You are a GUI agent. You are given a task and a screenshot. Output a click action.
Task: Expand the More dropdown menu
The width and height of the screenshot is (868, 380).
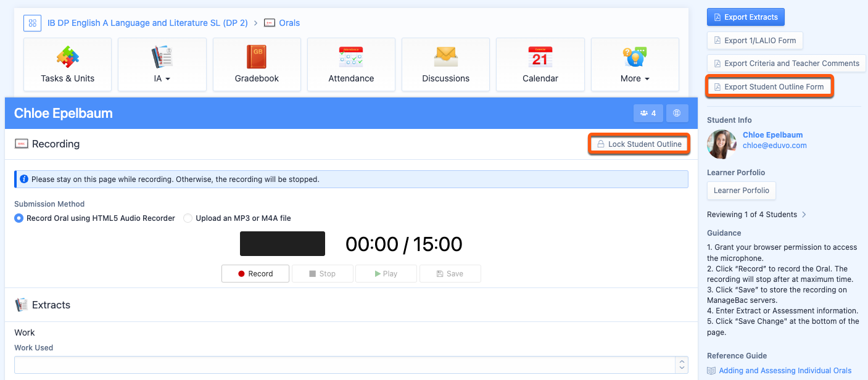point(635,78)
